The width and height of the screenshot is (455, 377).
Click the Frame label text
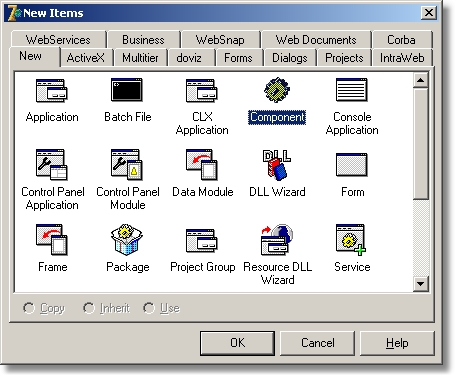pos(53,267)
